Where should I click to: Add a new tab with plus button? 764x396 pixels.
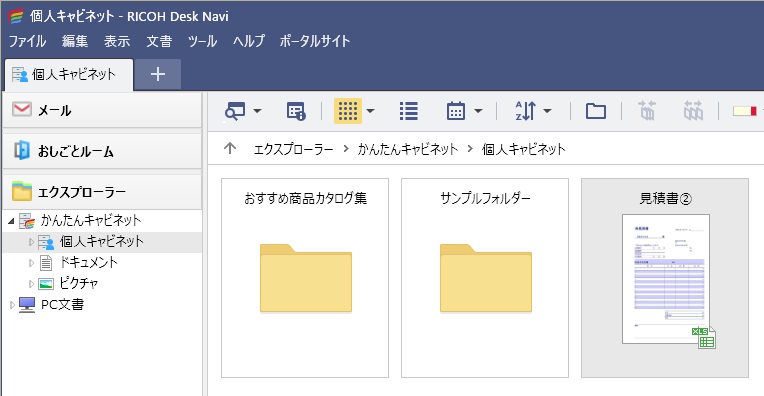point(157,75)
